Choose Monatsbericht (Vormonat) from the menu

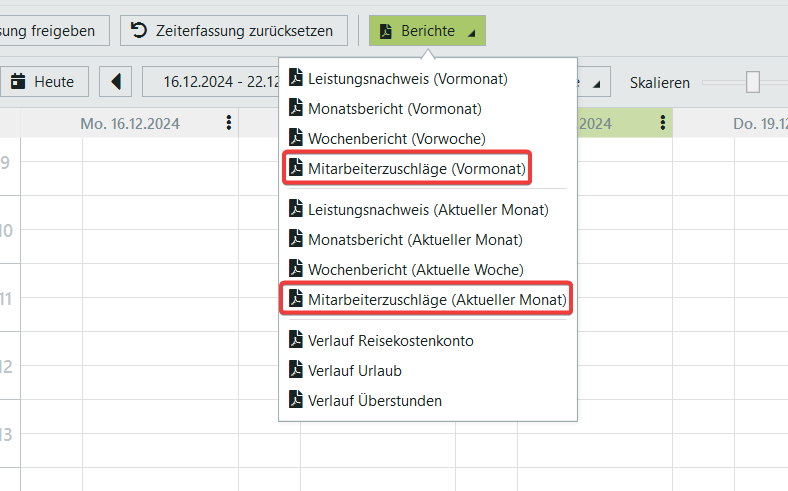tap(395, 108)
